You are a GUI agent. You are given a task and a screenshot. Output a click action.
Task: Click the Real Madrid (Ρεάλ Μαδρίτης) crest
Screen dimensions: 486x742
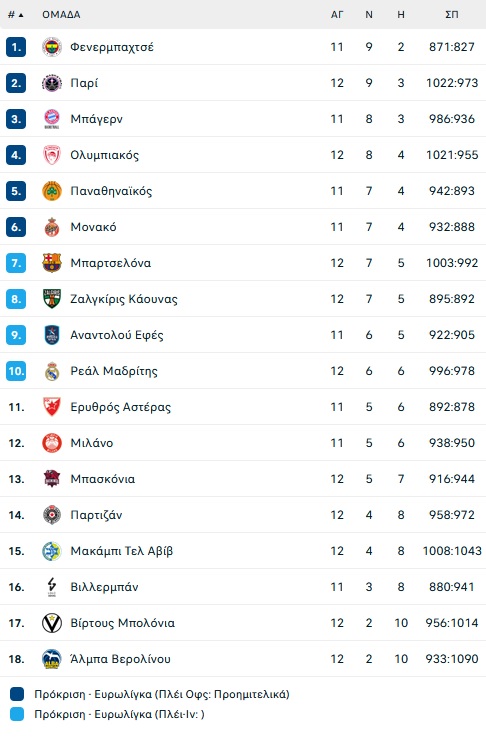point(52,371)
